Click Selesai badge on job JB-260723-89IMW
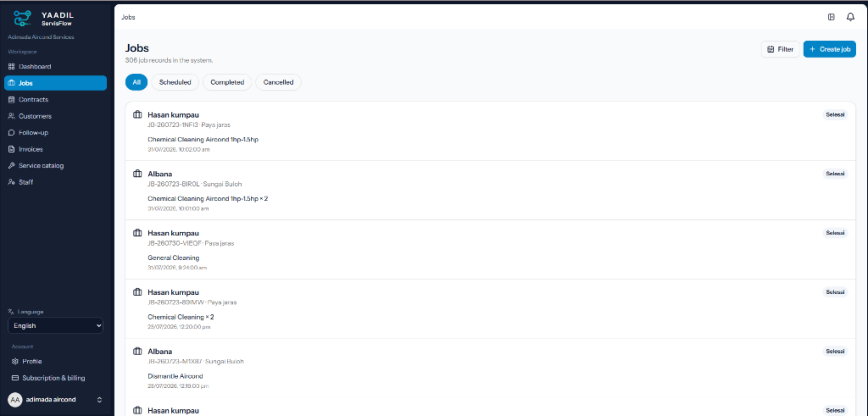The height and width of the screenshot is (416, 868). point(835,292)
